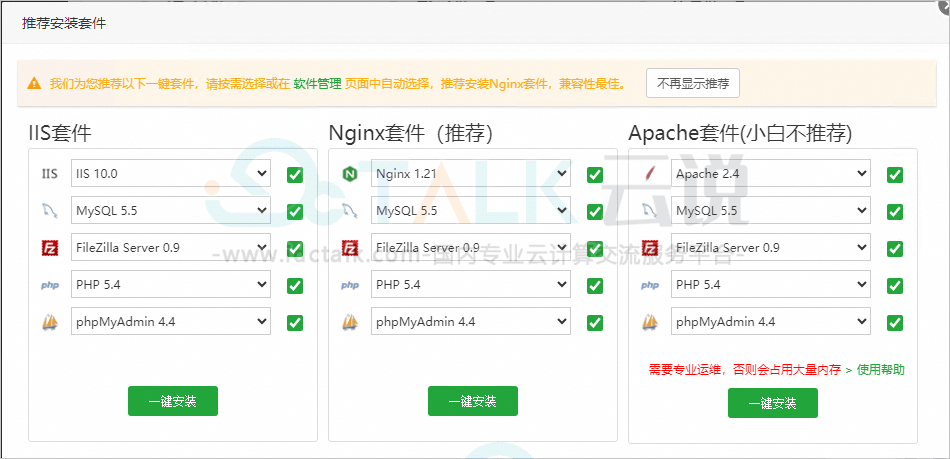Toggle PHP 5.4 checkbox in Nginx suite
Viewport: 950px width, 459px height.
click(x=595, y=285)
